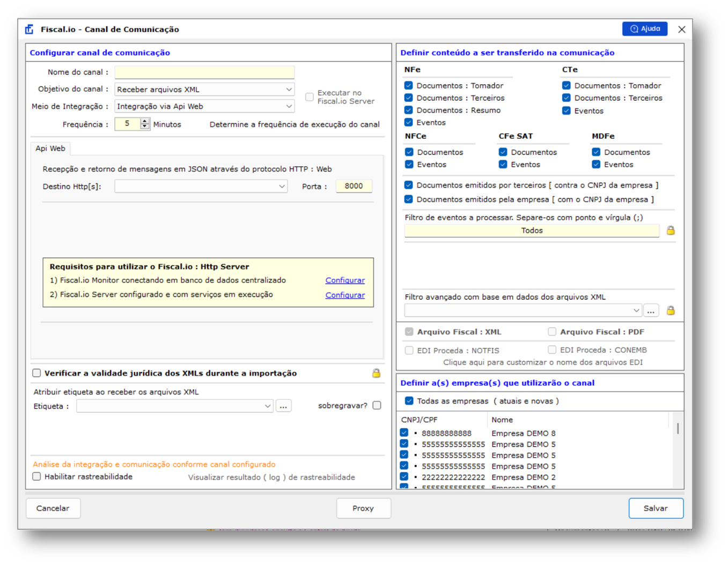
Task: Increase the Frequência minutes spinner
Action: coord(145,121)
